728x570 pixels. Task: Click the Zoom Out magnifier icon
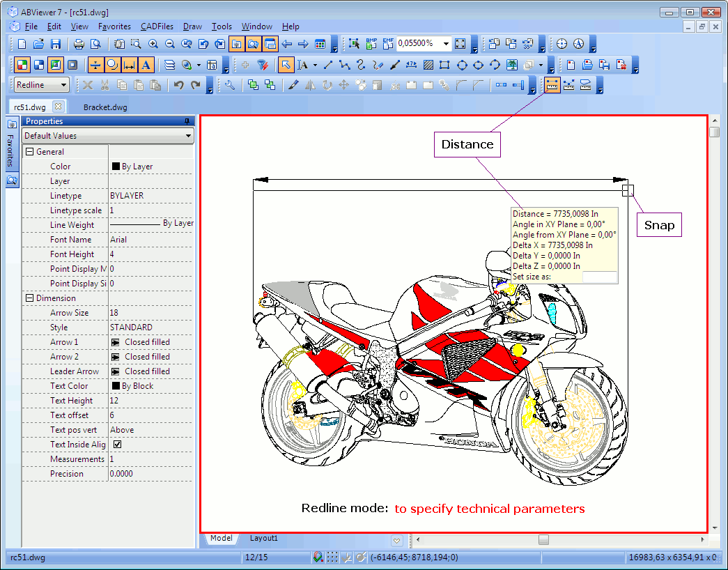click(169, 44)
